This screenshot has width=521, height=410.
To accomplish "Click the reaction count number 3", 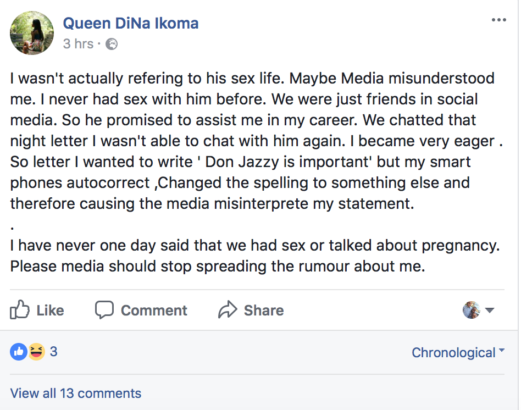I will (x=54, y=352).
